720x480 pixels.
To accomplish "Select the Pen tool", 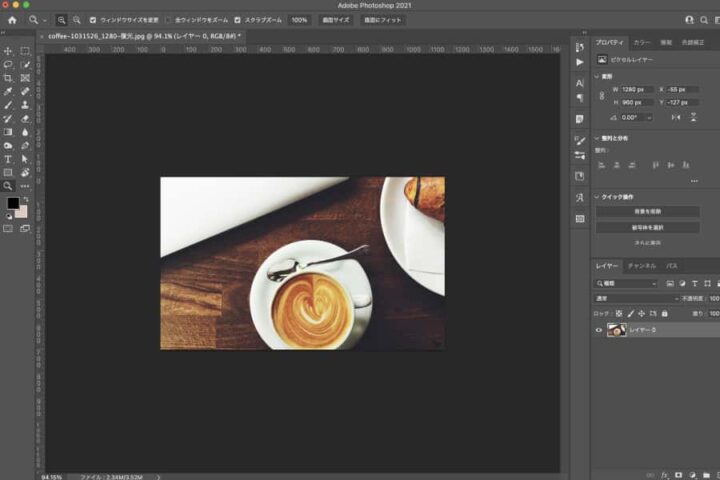I will pos(25,146).
